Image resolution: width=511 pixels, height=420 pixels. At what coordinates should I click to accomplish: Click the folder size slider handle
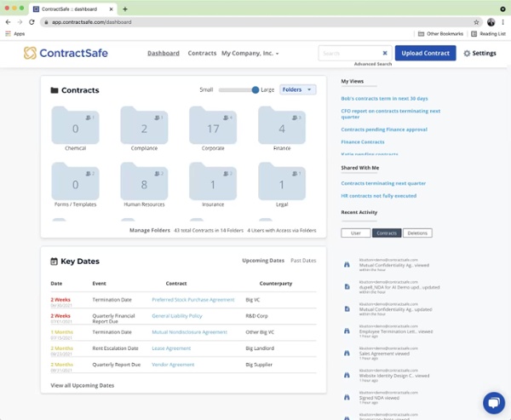[255, 89]
